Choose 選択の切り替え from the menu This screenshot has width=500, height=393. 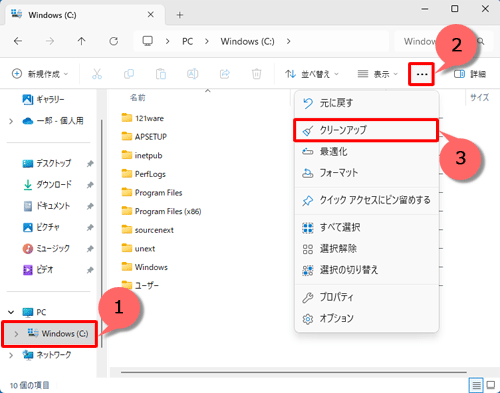pyautogui.click(x=367, y=270)
